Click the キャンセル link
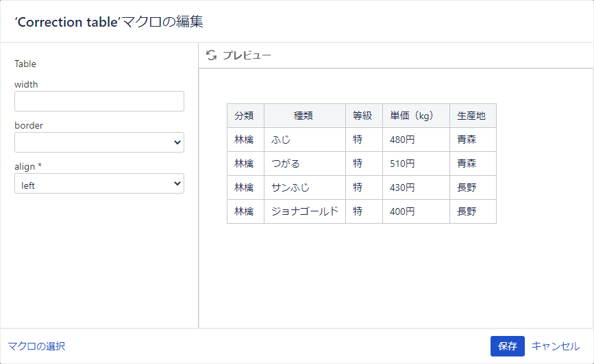 [x=556, y=346]
